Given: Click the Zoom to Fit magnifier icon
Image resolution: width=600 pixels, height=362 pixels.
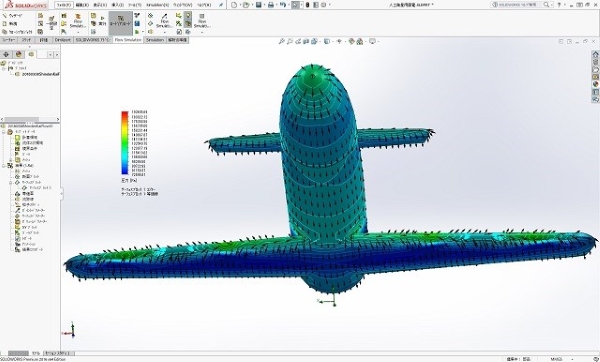Looking at the screenshot, I should [x=282, y=41].
